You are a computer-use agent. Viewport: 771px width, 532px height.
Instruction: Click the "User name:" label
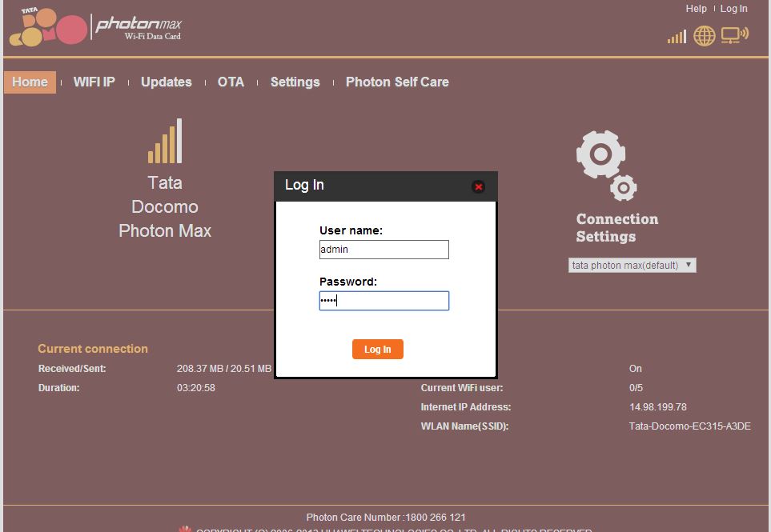pos(351,230)
